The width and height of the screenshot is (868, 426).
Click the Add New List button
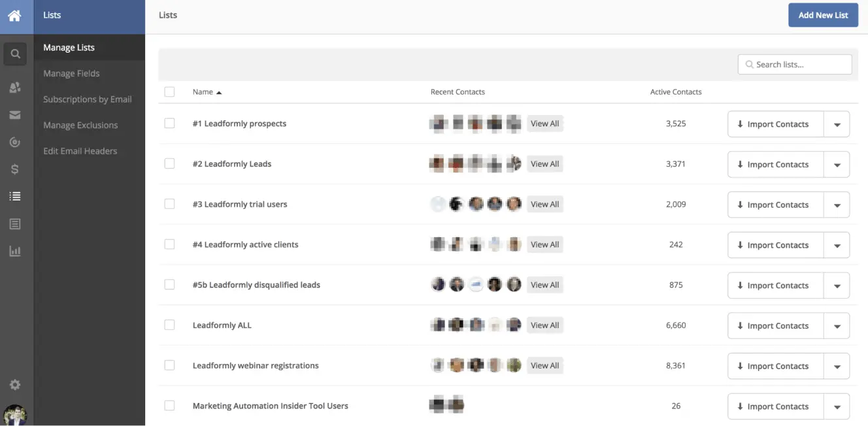click(823, 14)
